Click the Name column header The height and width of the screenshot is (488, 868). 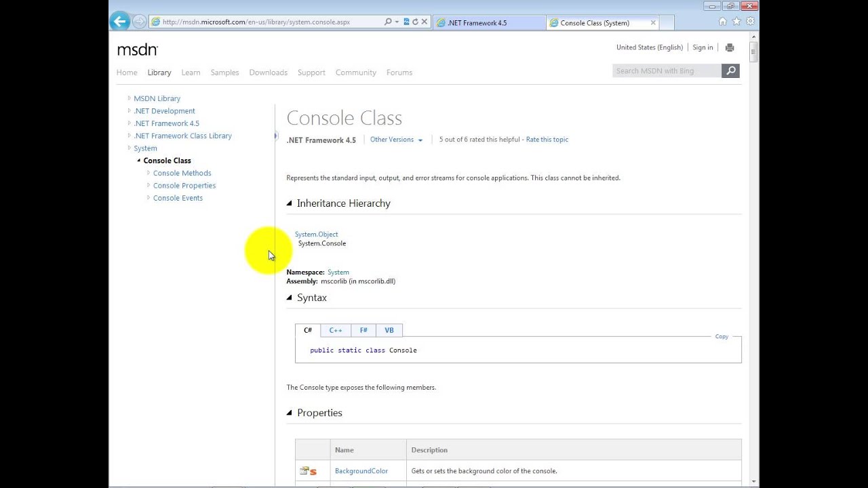[x=368, y=450]
